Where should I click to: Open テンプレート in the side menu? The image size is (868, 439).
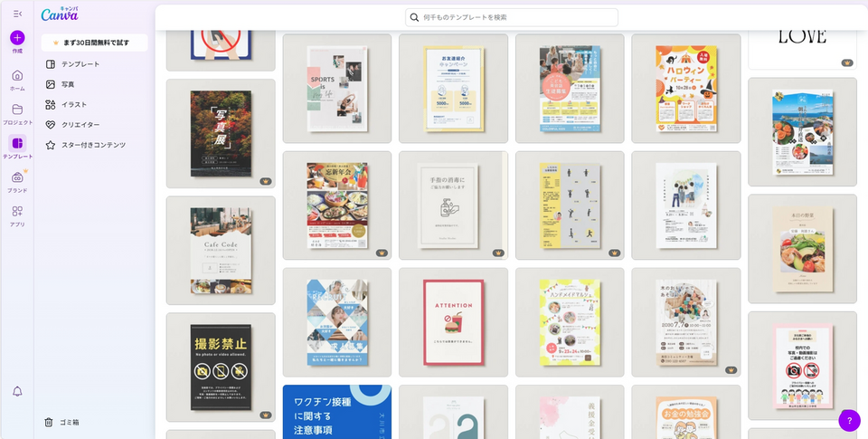[x=94, y=64]
